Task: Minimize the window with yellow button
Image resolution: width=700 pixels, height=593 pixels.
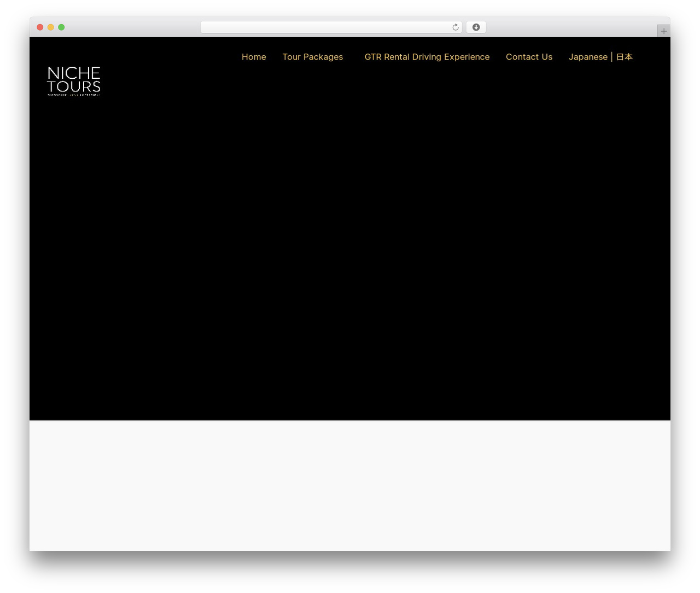Action: pyautogui.click(x=51, y=27)
